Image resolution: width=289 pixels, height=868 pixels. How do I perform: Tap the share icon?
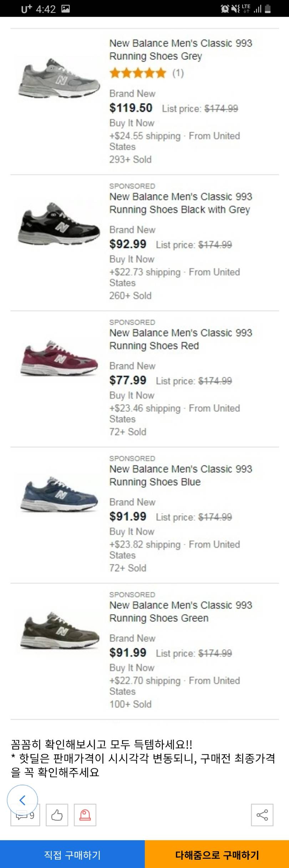pyautogui.click(x=262, y=815)
